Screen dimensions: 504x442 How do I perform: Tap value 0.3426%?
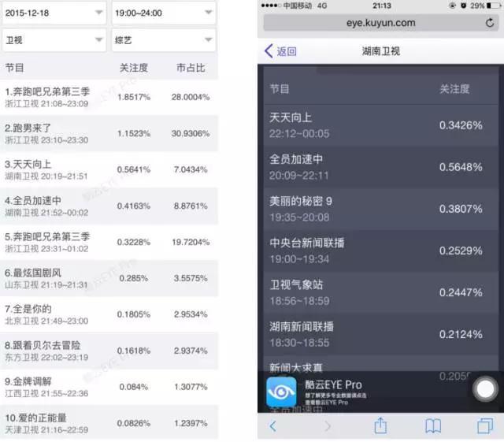tap(461, 125)
